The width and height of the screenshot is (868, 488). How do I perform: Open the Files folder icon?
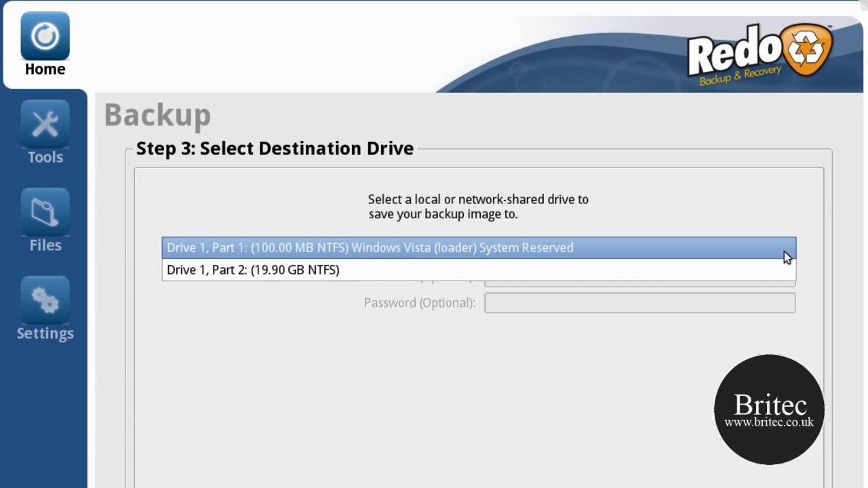45,212
